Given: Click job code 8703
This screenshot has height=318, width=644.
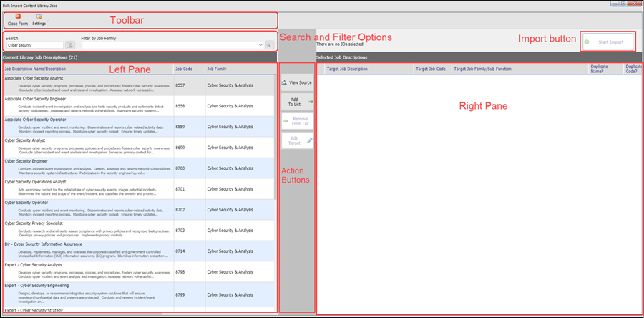Looking at the screenshot, I should click(x=181, y=231).
